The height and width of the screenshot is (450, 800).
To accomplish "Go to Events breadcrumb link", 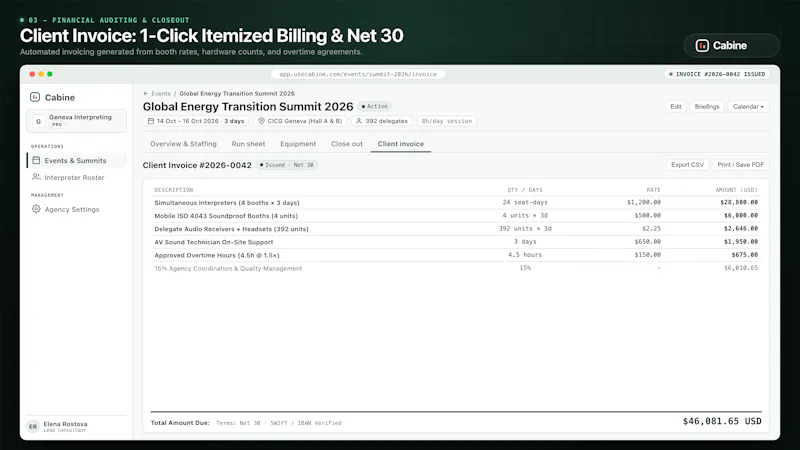I will pyautogui.click(x=161, y=93).
